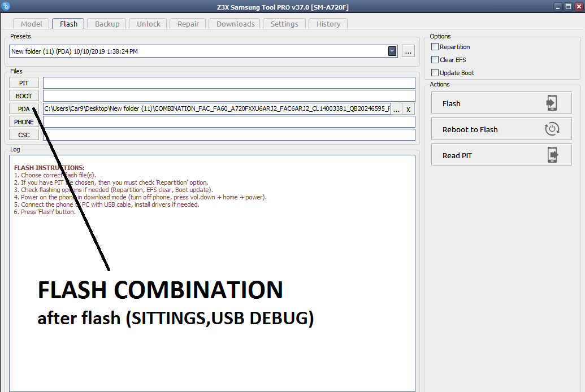Go to the Unlock tab
Screen dimensions: 585x392
click(x=148, y=24)
